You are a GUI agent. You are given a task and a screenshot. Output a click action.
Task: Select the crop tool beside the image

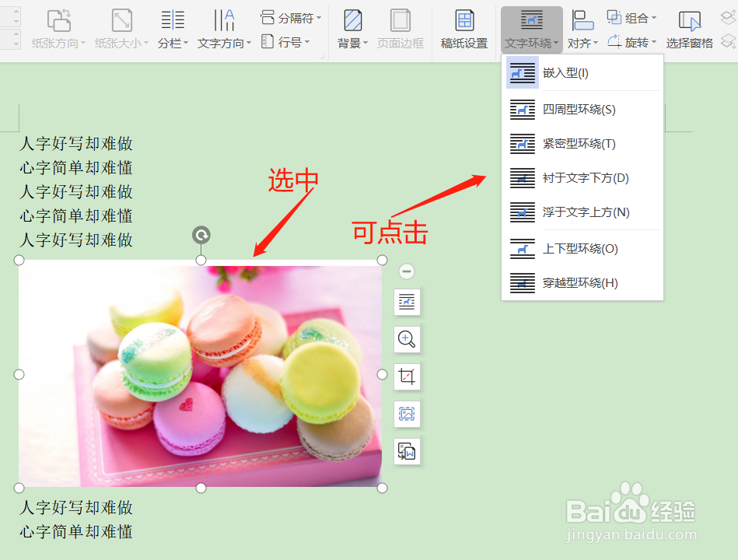pyautogui.click(x=407, y=376)
